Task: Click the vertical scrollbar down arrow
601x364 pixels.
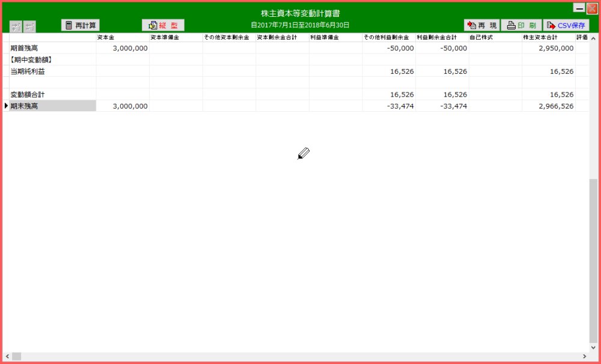Action: 594,347
